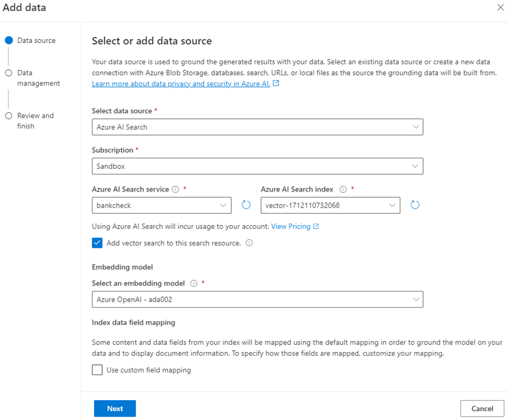Close the Add data dialog

point(500,8)
